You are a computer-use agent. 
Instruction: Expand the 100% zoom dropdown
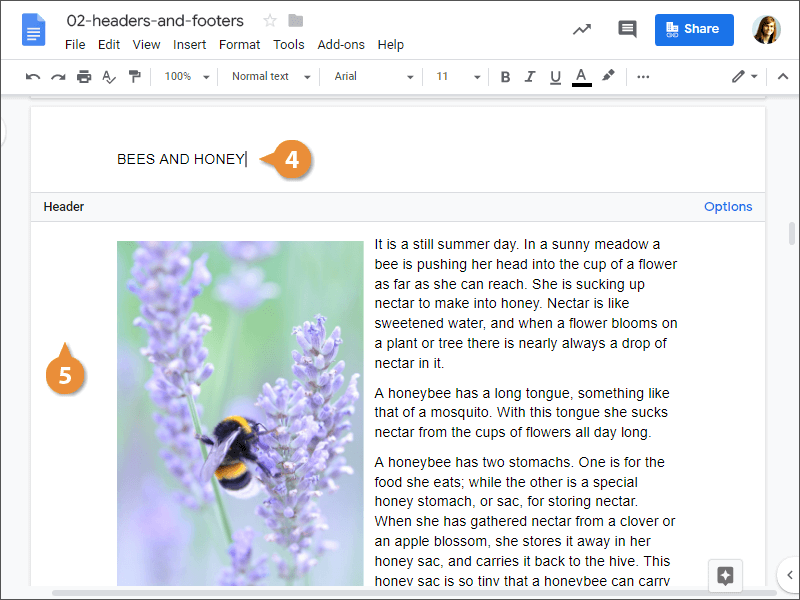point(187,77)
